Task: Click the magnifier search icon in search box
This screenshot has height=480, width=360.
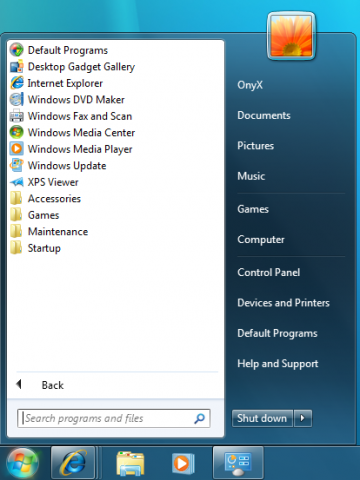Action: (x=199, y=418)
